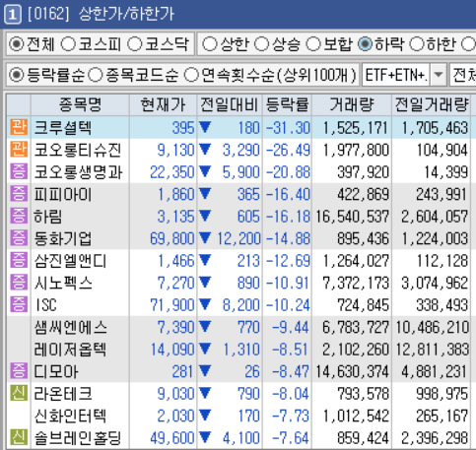Click the 거래량 column header
Viewport: 476px width, 450px height.
coord(352,105)
